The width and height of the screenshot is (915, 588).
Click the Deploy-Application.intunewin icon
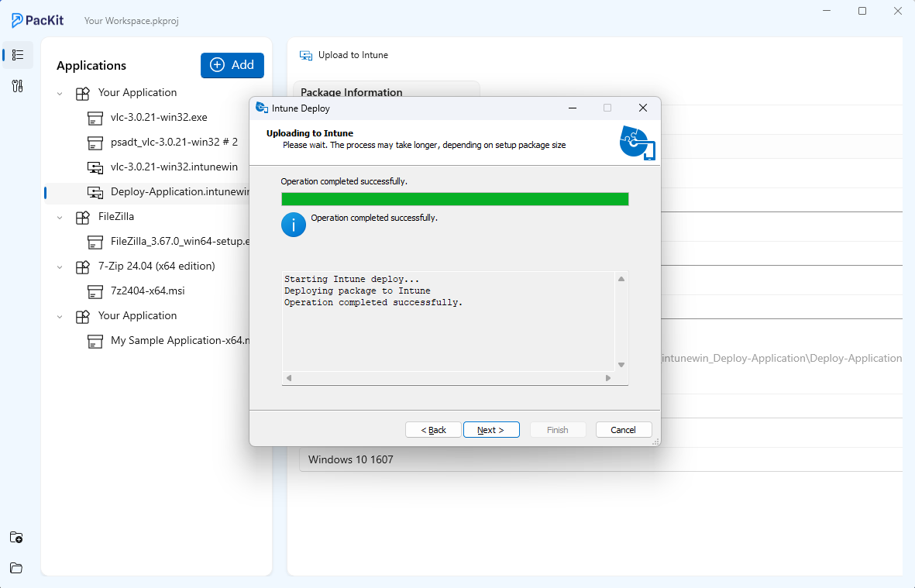pos(95,192)
